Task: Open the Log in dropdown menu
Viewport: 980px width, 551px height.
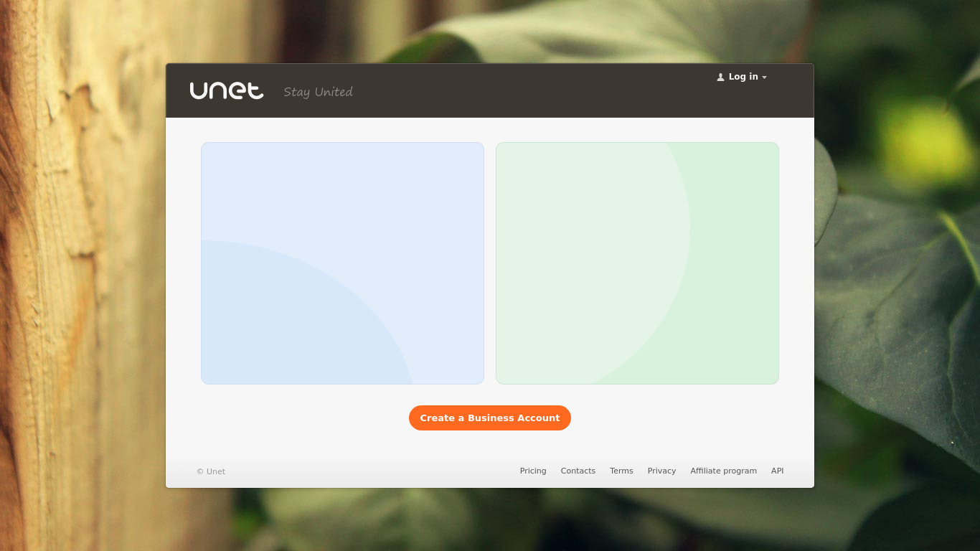Action: click(x=743, y=77)
